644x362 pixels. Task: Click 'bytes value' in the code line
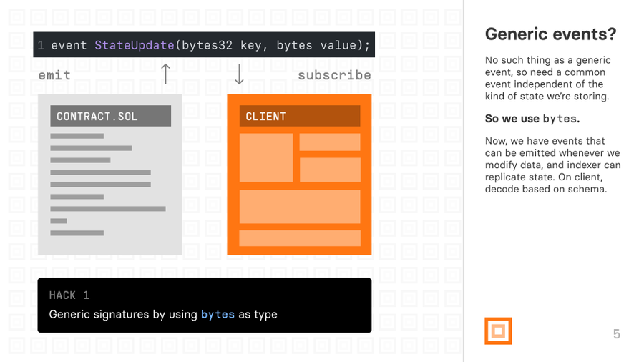pos(316,45)
